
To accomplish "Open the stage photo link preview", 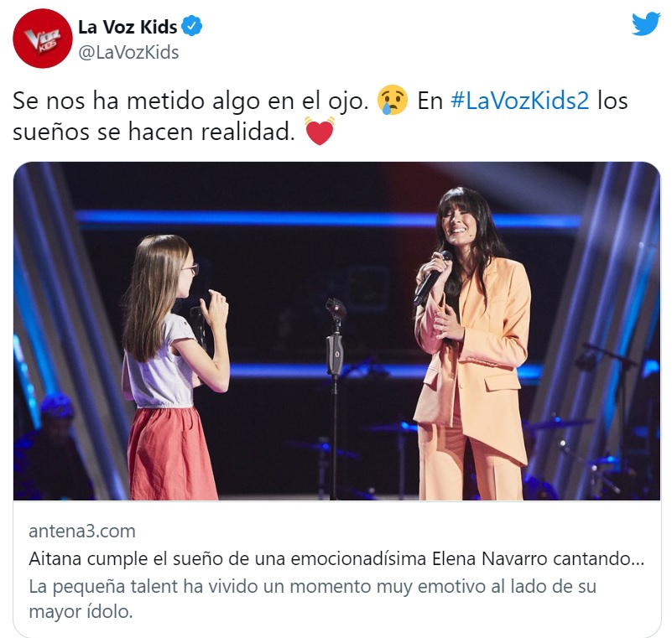I will (x=337, y=331).
